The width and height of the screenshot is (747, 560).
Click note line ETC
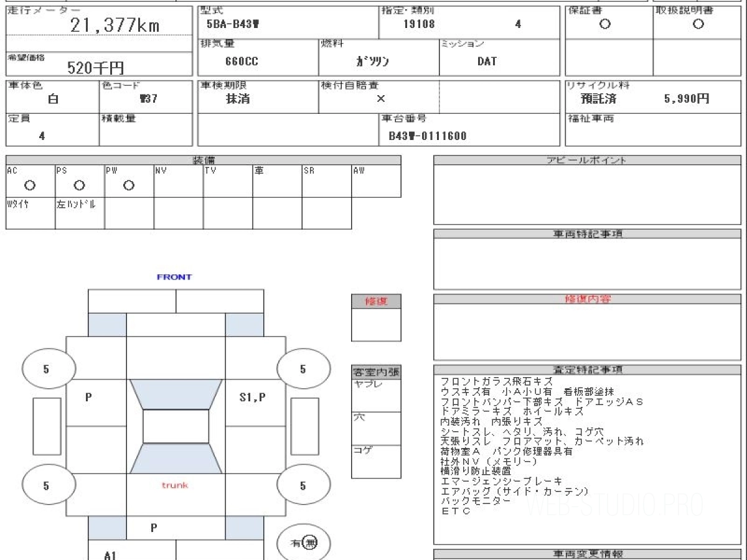pos(456,511)
